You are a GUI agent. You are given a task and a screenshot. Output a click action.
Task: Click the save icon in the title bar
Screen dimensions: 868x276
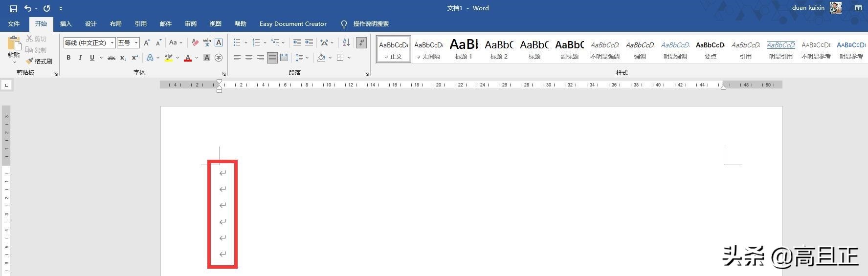click(x=14, y=8)
